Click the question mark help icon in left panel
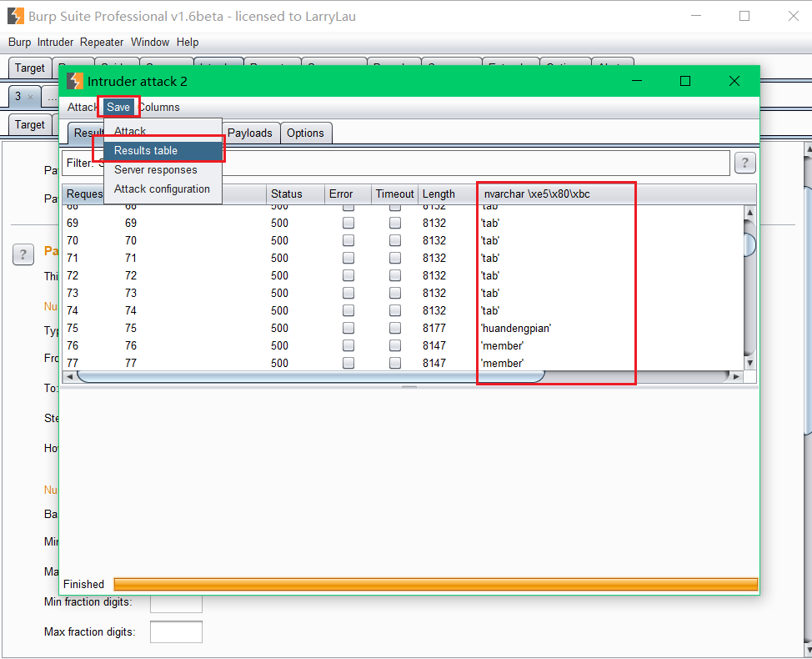Image resolution: width=812 pixels, height=659 pixels. 23,254
